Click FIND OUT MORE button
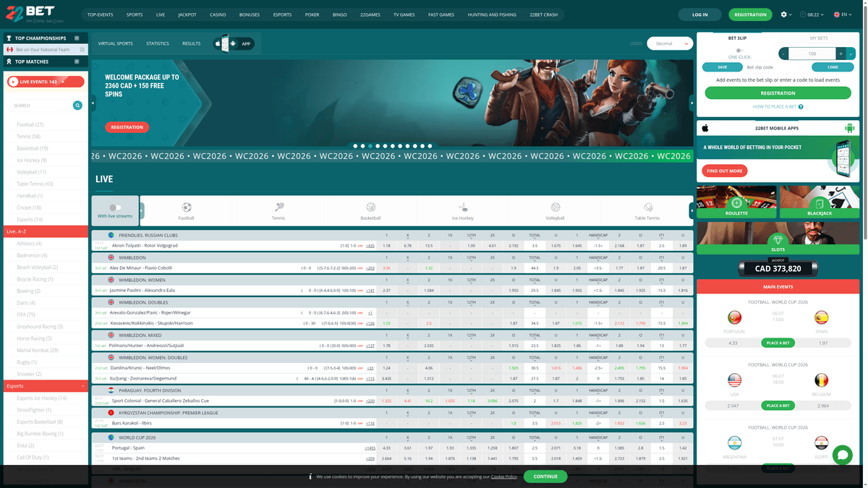868x488 pixels. click(725, 171)
